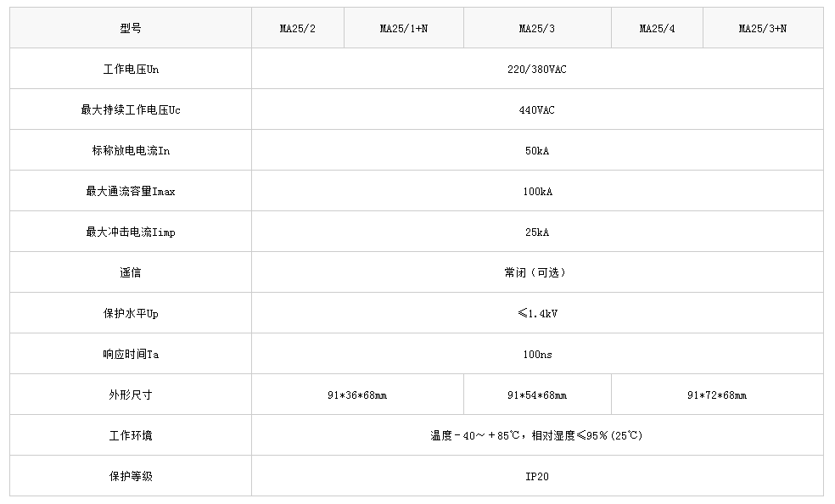835x504 pixels.
Task: Select the 91*36*68mm dimension cell
Action: (357, 395)
